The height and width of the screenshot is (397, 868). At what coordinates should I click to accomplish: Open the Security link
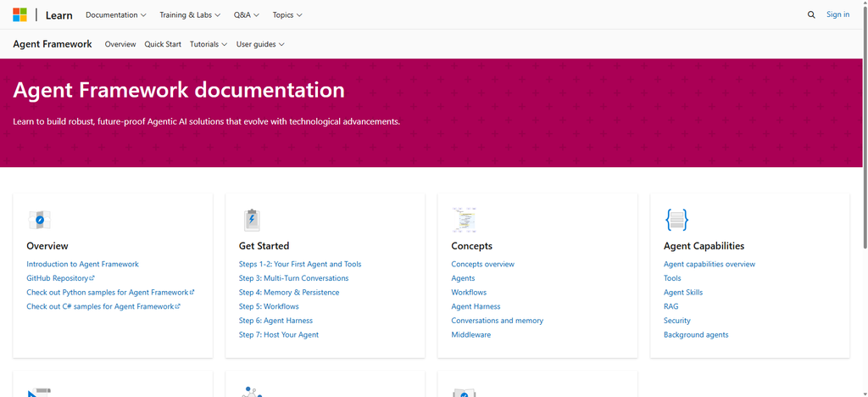(677, 321)
